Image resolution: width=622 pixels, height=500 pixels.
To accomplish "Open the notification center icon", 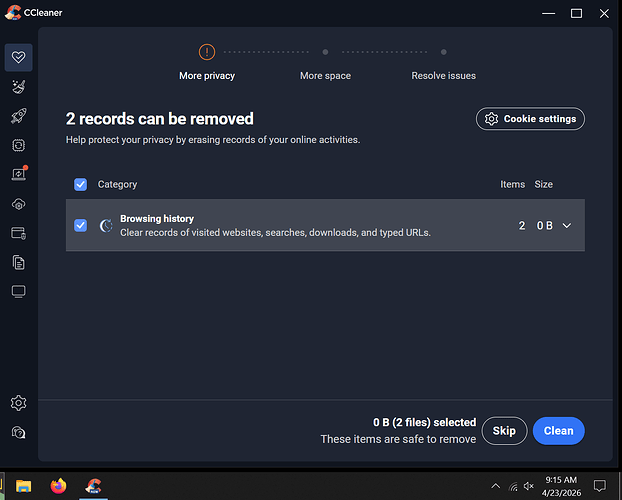I will point(599,486).
